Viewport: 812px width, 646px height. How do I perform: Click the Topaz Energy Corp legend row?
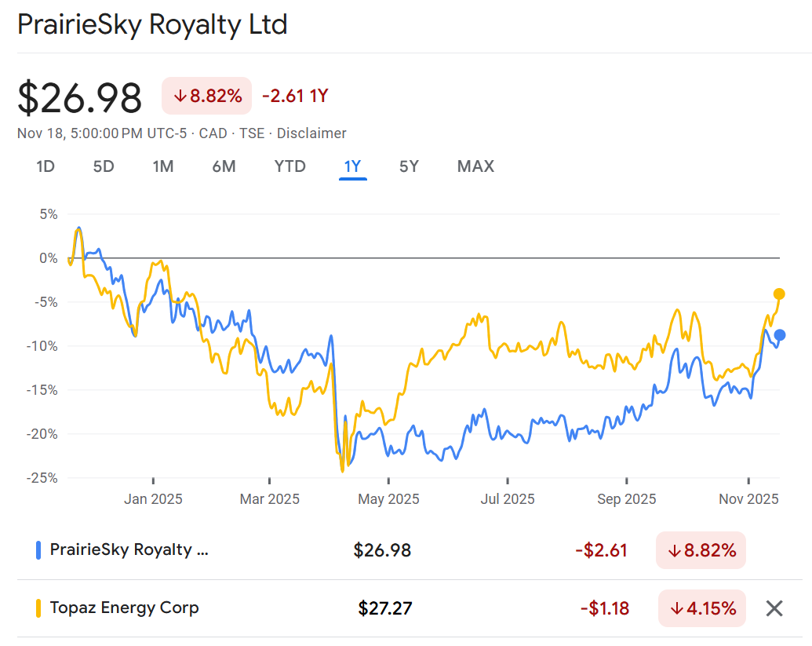click(124, 608)
